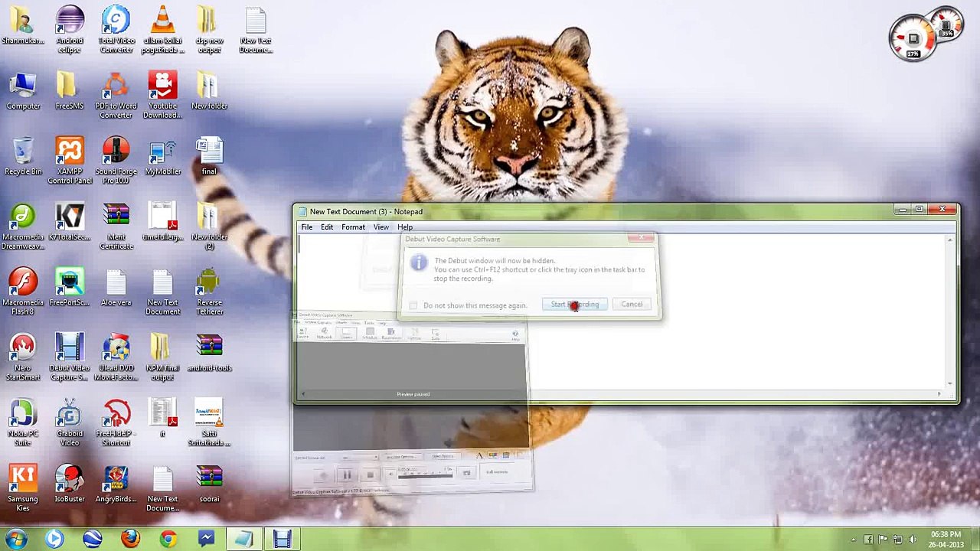The width and height of the screenshot is (980, 551).
Task: Open AngryBirds shortcut
Action: [116, 484]
